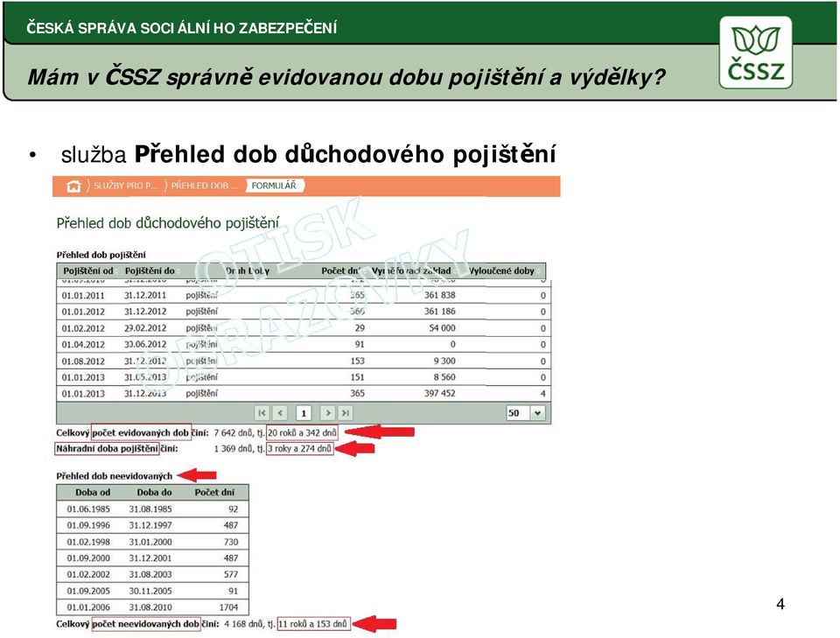Select the value 8 560 in the table

coord(444,377)
